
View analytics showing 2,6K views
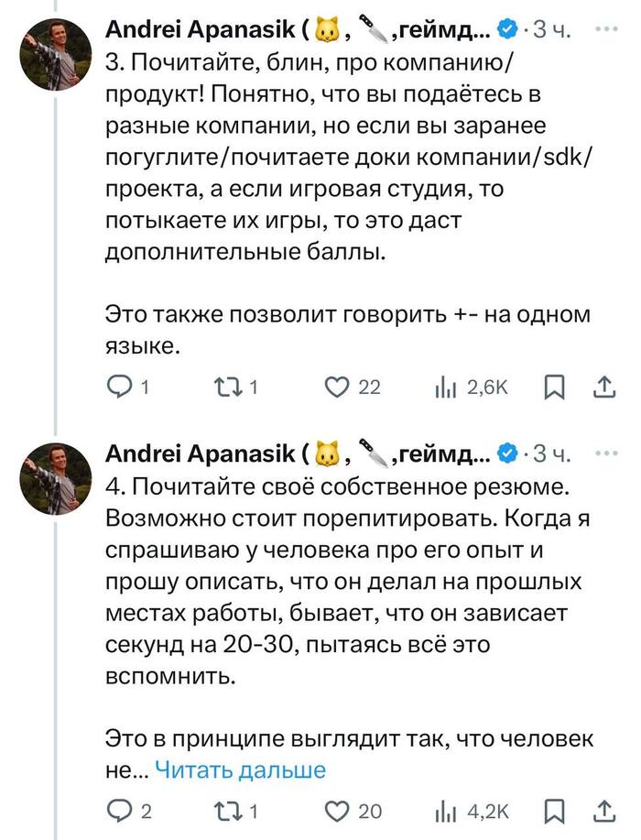coord(446,388)
